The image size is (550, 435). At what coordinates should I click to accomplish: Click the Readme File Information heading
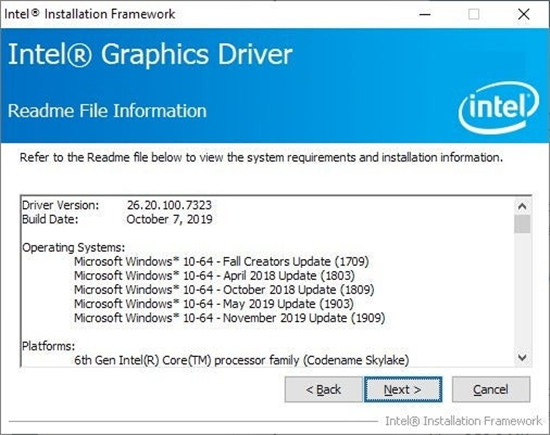(x=107, y=111)
